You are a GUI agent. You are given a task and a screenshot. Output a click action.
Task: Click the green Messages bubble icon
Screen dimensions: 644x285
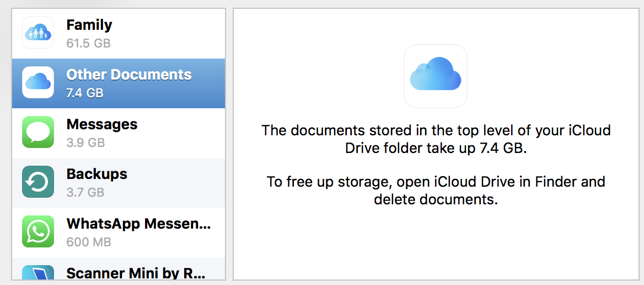[38, 132]
